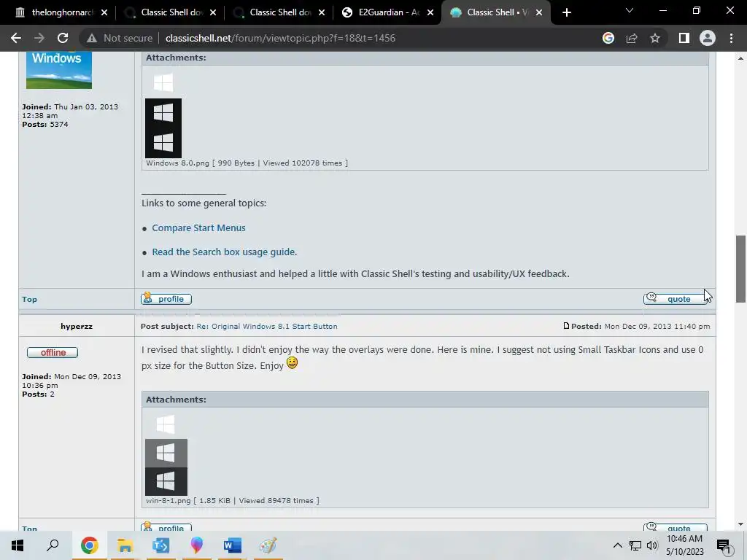Click the Windows XP user avatar

pyautogui.click(x=59, y=71)
